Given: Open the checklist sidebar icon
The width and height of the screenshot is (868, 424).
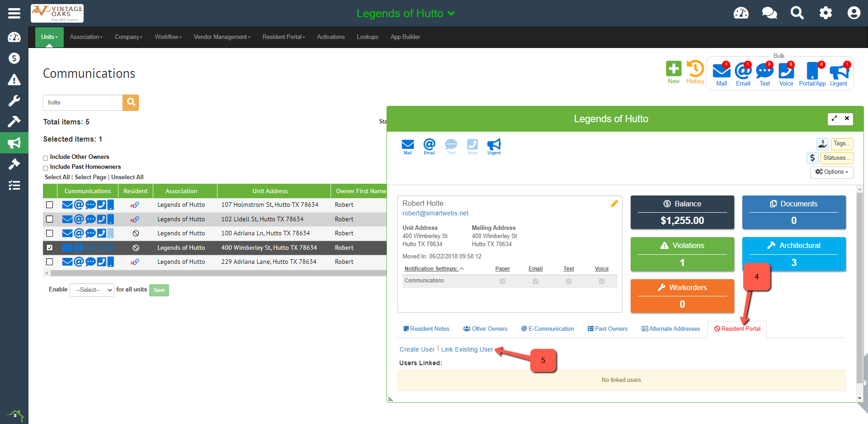Looking at the screenshot, I should pyautogui.click(x=14, y=185).
